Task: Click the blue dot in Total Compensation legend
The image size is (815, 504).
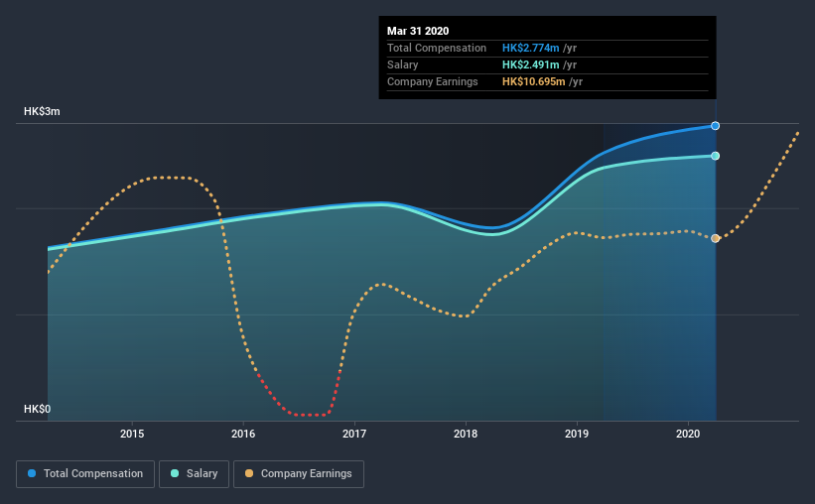Action: [32, 473]
